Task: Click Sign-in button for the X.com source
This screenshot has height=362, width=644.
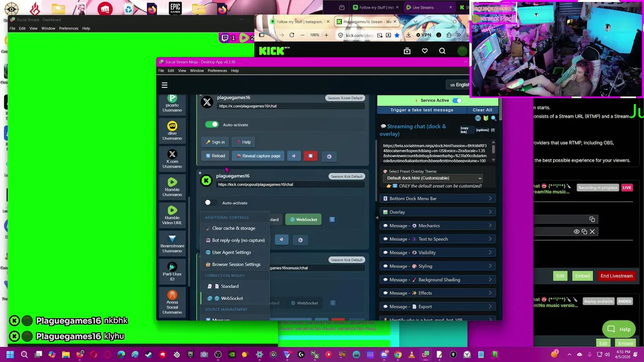Action: pos(215,142)
